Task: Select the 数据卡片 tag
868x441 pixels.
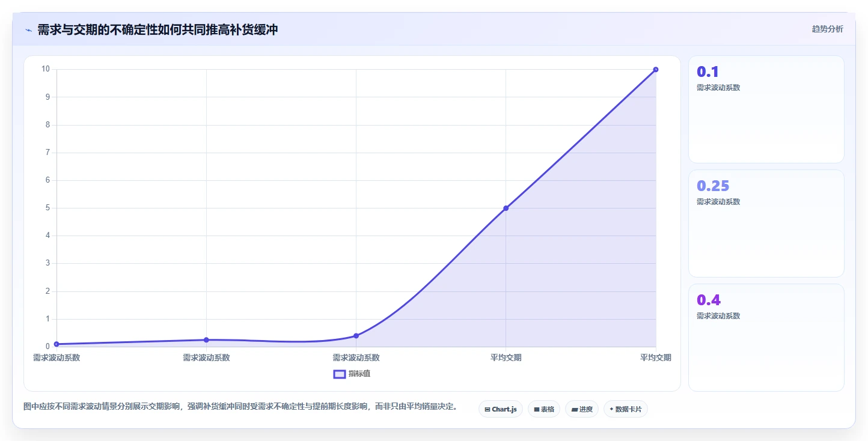Action: pyautogui.click(x=626, y=409)
